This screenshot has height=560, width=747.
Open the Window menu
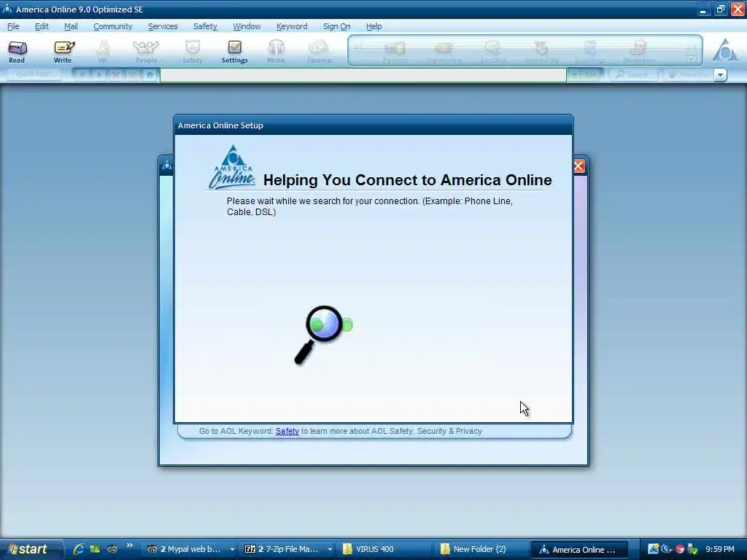(x=247, y=26)
